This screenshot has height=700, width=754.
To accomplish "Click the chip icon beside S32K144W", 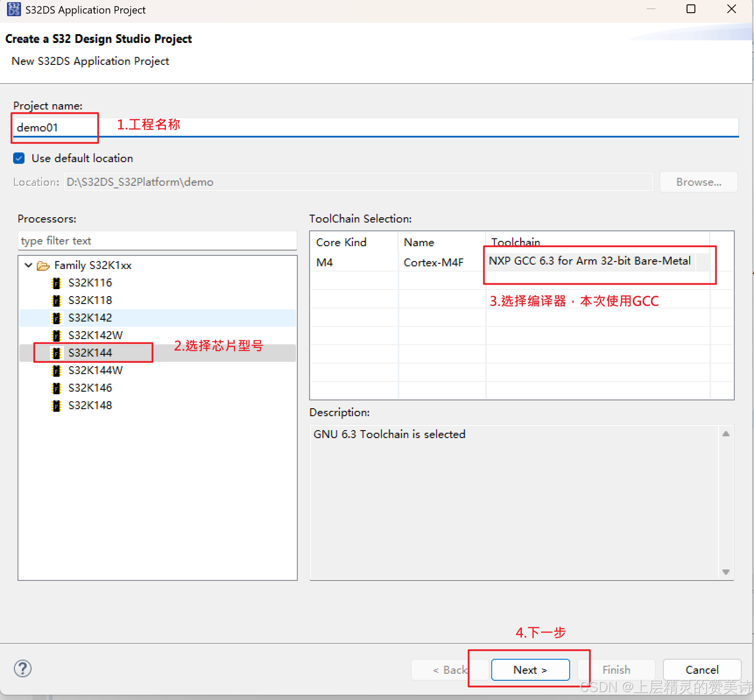I will [x=56, y=371].
